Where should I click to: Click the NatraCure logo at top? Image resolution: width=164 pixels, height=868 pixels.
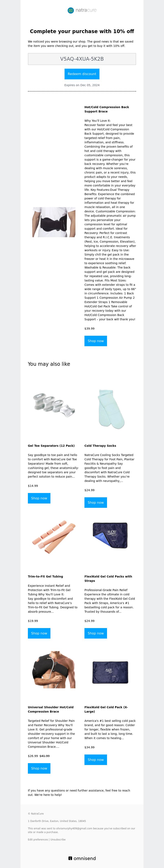coord(82,10)
